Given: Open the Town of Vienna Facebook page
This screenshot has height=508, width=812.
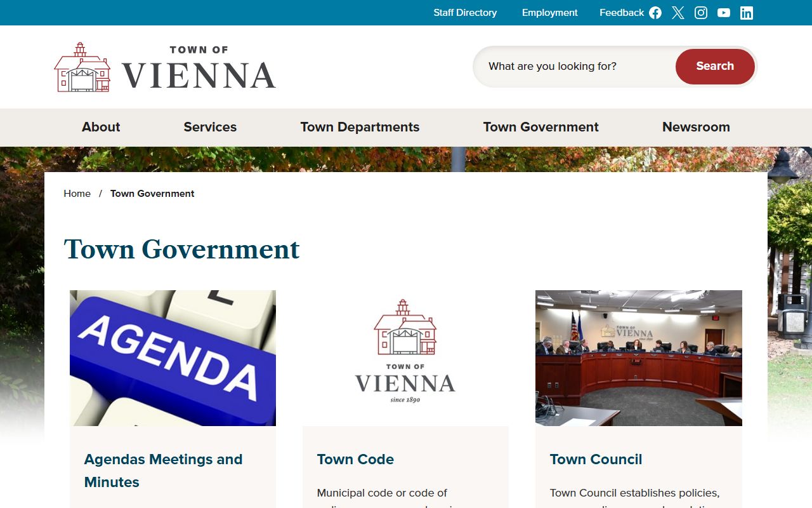Looking at the screenshot, I should (x=655, y=13).
